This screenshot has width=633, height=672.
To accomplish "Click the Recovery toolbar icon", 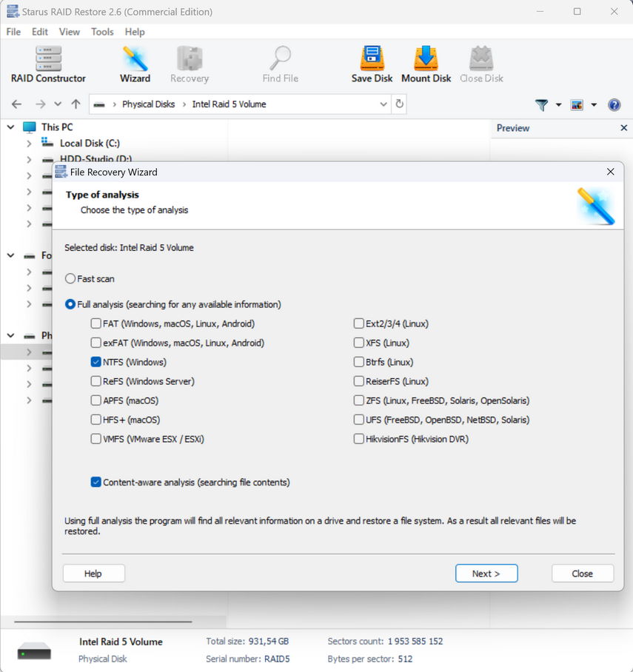I will [x=190, y=64].
